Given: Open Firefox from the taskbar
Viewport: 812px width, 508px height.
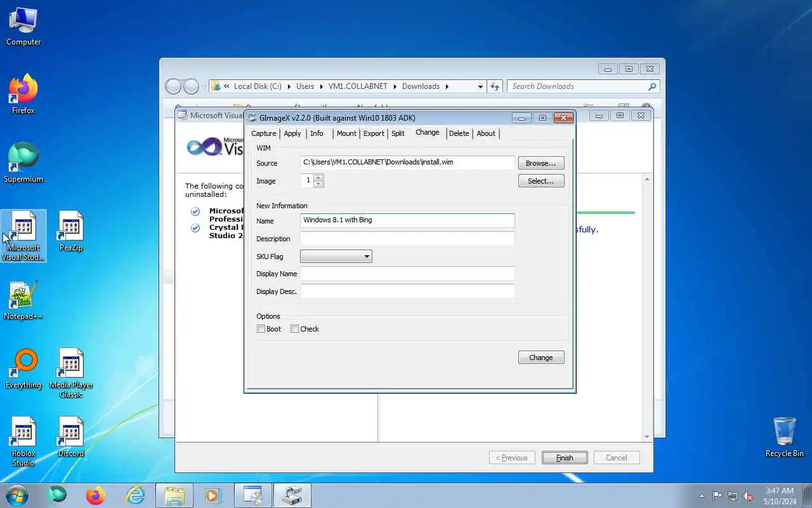Looking at the screenshot, I should (96, 495).
